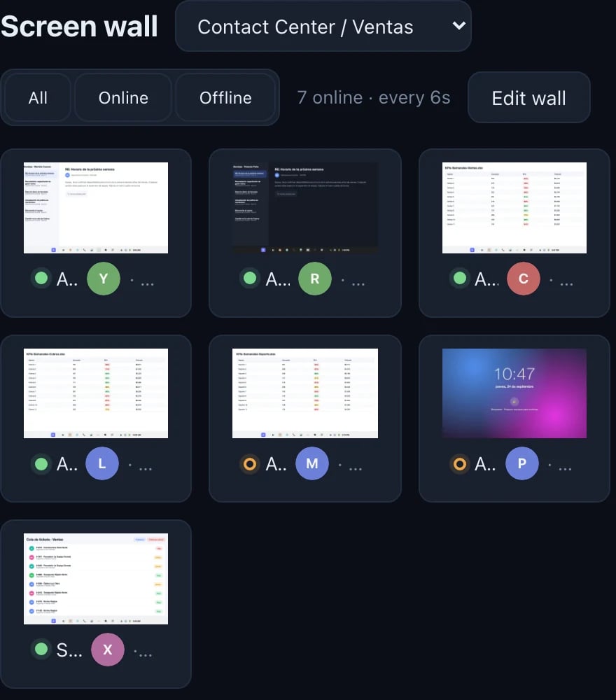This screenshot has width=616, height=700.
Task: Click the truncated name 'S...' beside avatar X
Action: click(69, 650)
